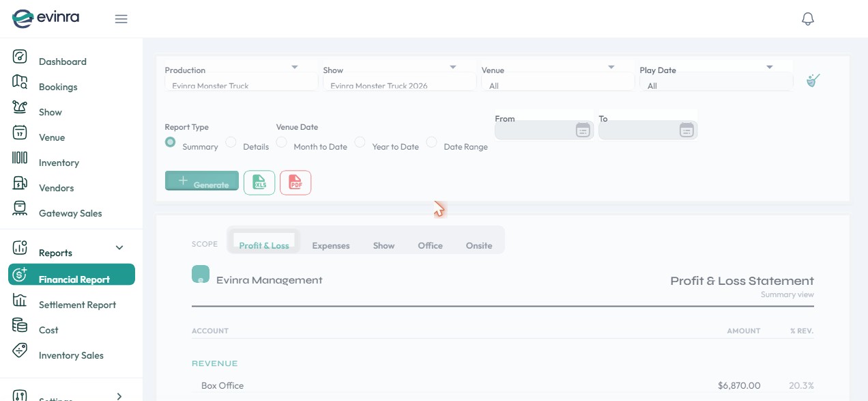Clear filters with the broom icon
This screenshot has width=868, height=401.
pos(813,81)
